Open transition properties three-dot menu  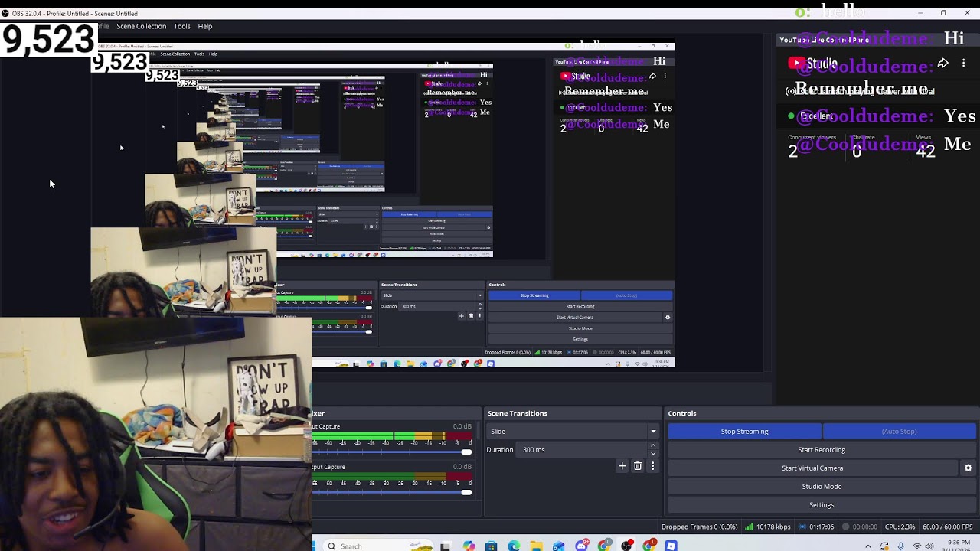pos(652,465)
